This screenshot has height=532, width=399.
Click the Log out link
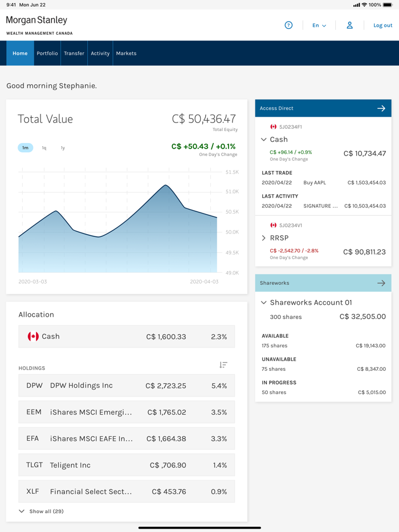point(382,26)
